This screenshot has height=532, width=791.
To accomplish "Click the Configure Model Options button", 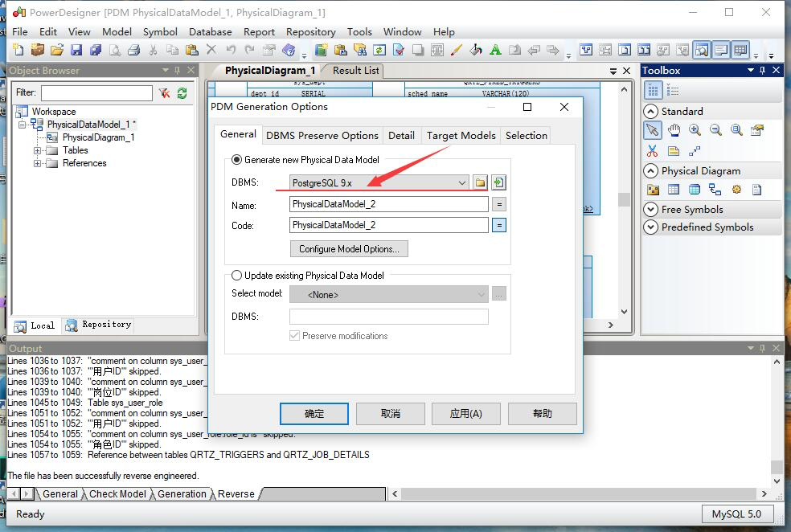I will pos(349,249).
